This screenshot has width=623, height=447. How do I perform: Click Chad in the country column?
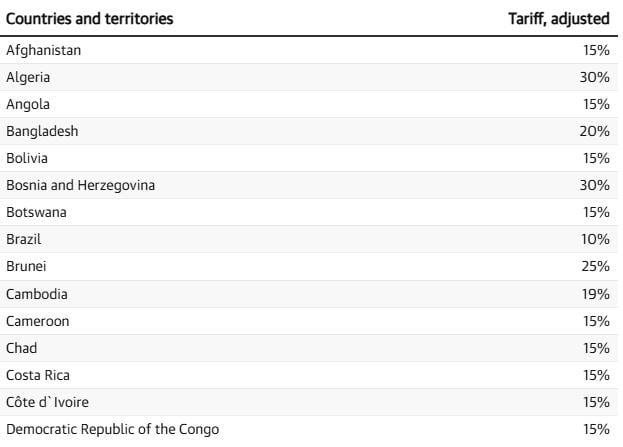[x=22, y=348]
